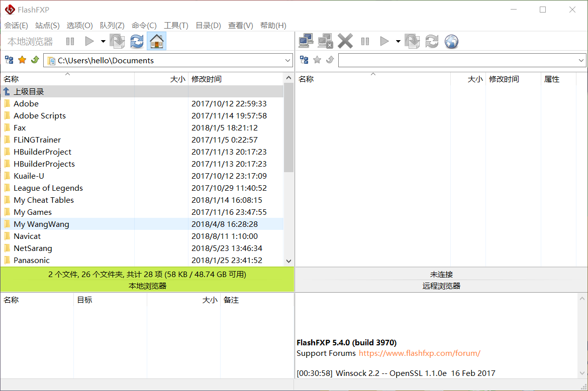Open the 查看(V) menu
588x391 pixels.
(x=240, y=26)
